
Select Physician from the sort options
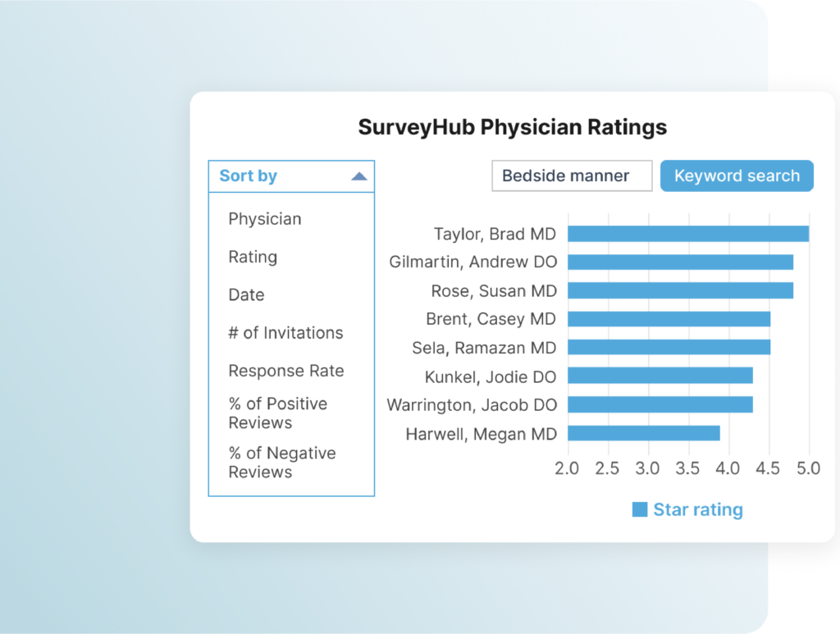[264, 218]
